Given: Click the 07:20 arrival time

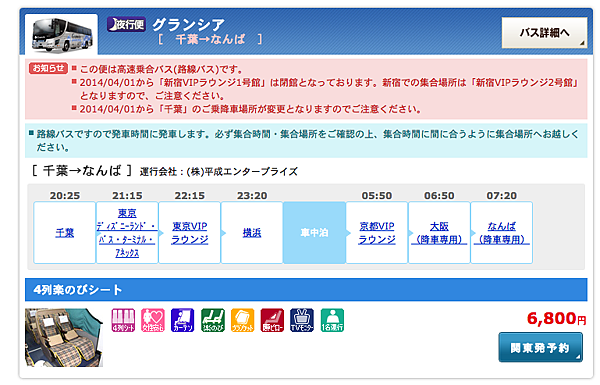Looking at the screenshot, I should (502, 196).
